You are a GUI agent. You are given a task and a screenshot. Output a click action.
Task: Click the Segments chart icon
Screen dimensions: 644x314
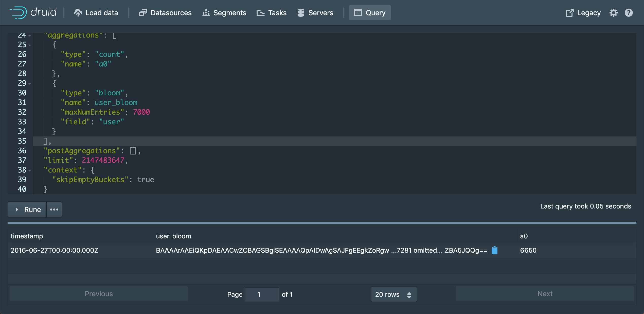pos(206,13)
